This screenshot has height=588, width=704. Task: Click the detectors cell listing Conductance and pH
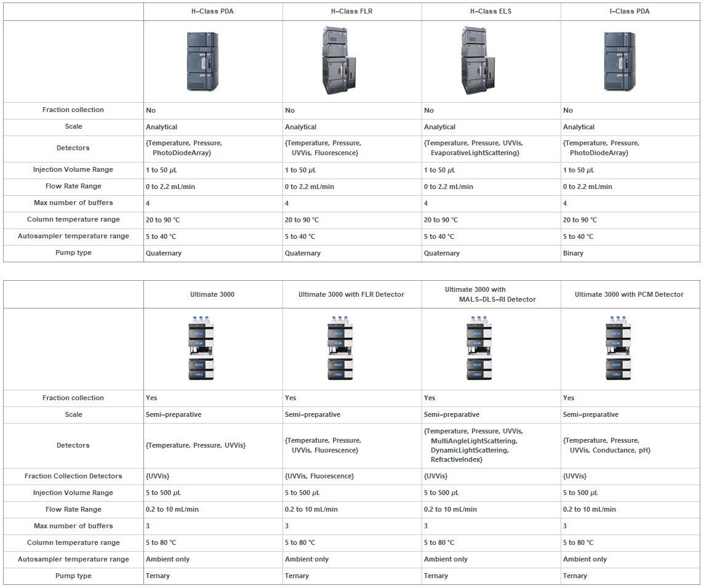[607, 446]
